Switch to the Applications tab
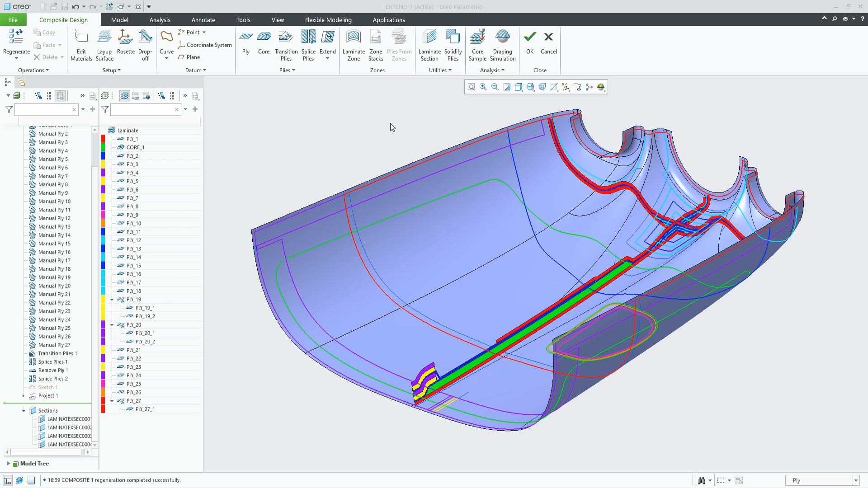Viewport: 868px width, 488px height. 388,20
